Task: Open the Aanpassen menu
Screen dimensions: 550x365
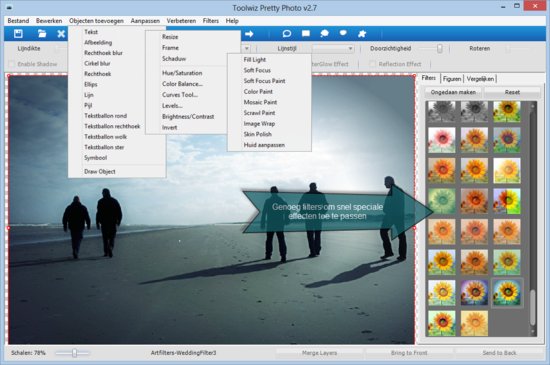Action: [145, 21]
